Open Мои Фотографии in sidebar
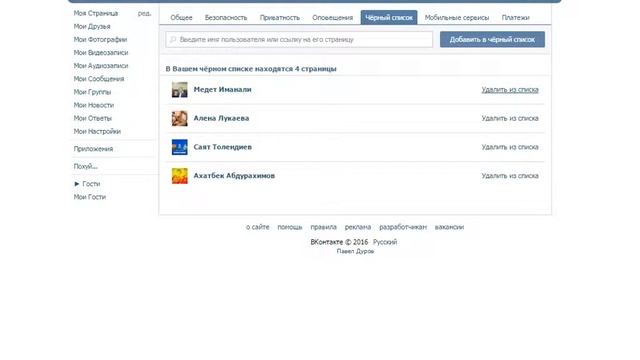This screenshot has height=360, width=640. (100, 40)
